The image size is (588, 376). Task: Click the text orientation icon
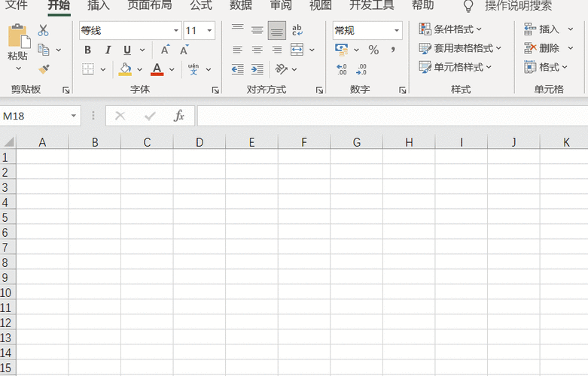pyautogui.click(x=282, y=69)
